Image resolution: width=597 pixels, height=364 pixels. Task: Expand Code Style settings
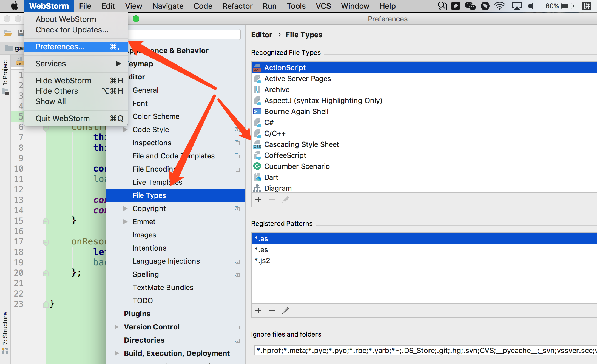click(x=126, y=130)
